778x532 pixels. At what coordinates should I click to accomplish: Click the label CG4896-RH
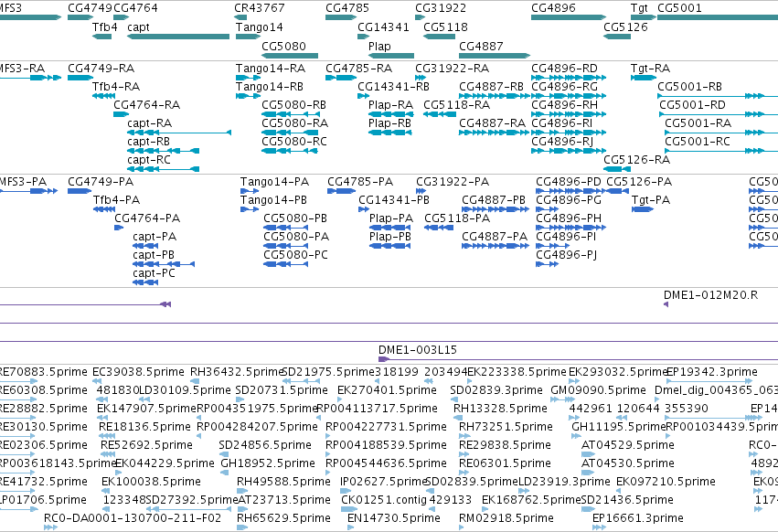click(x=565, y=105)
